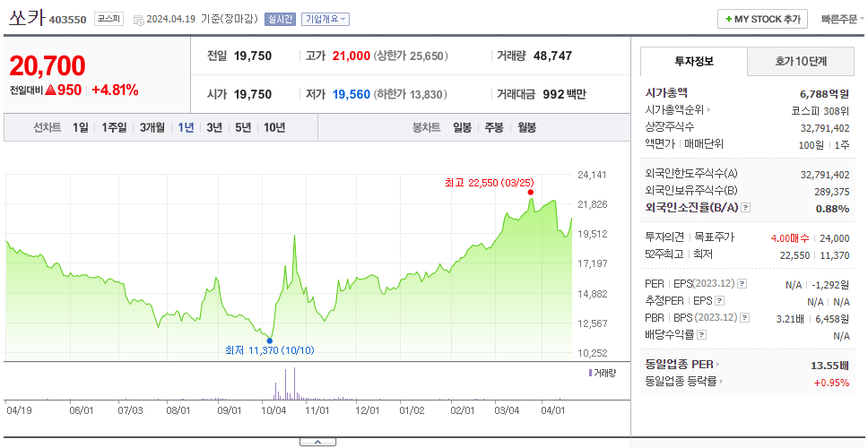This screenshot has height=448, width=868.
Task: Click the 거래량 legend marker
Action: pyautogui.click(x=591, y=373)
